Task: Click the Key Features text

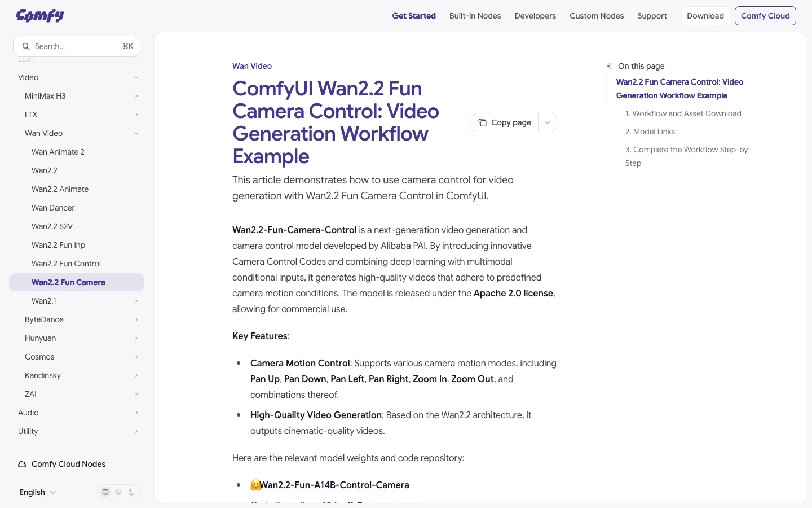Action: (x=259, y=336)
